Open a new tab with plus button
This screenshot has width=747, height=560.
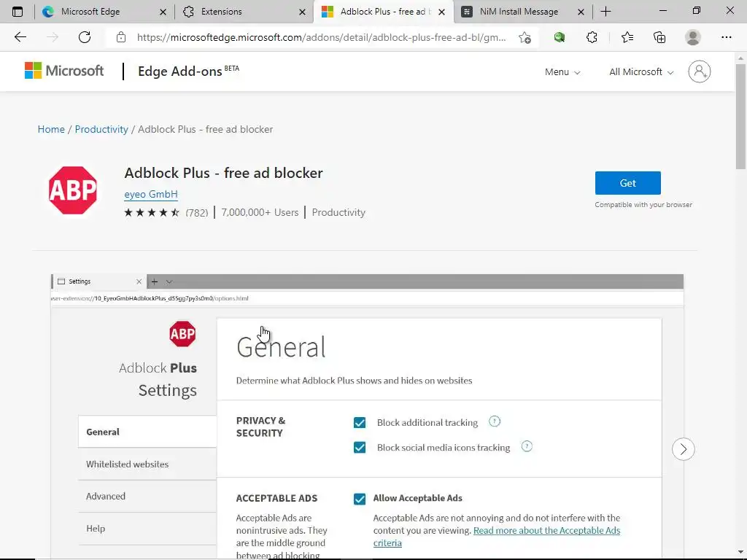[x=605, y=12]
